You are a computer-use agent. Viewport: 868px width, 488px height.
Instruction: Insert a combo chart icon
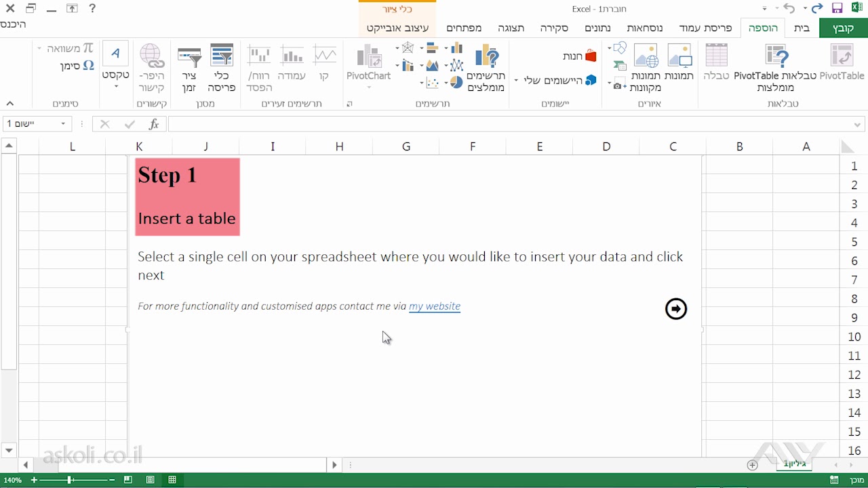tap(408, 66)
